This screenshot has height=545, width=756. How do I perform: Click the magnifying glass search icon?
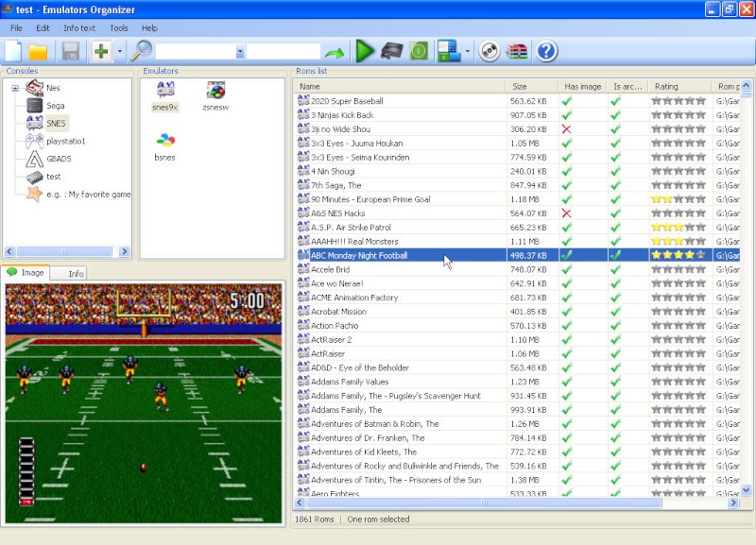pos(141,51)
